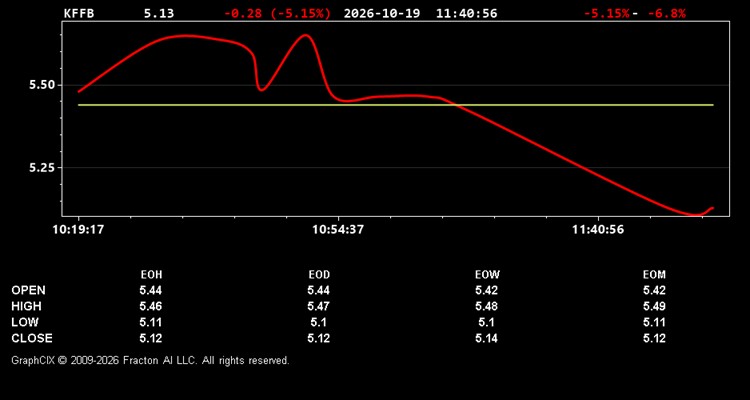Click the EOM OPEN value 5.42

click(x=654, y=290)
